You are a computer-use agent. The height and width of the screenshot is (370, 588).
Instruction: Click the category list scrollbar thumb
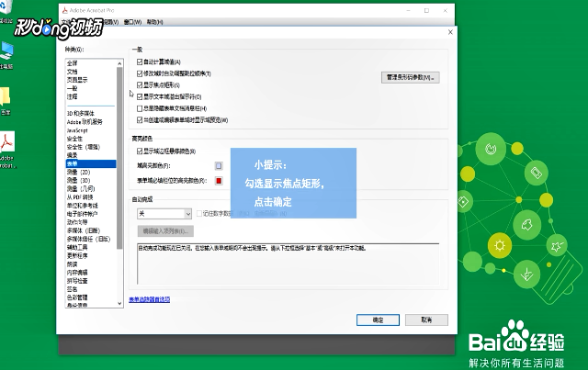[119, 157]
